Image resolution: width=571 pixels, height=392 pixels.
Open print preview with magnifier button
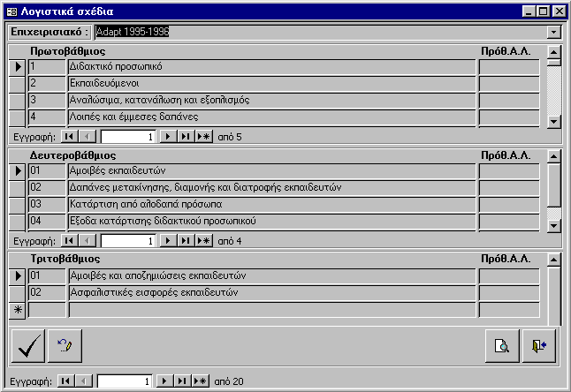coord(501,345)
